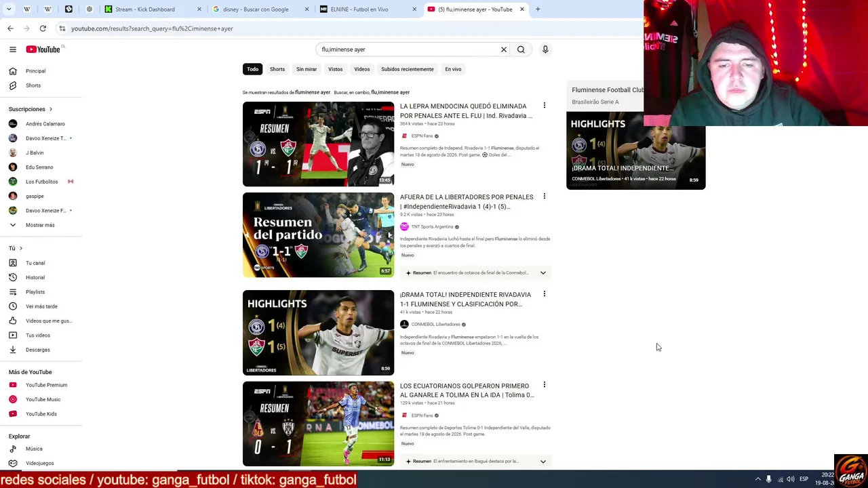Open the Fluminense Football Club side card video
Screen dimensions: 868x488
635,150
